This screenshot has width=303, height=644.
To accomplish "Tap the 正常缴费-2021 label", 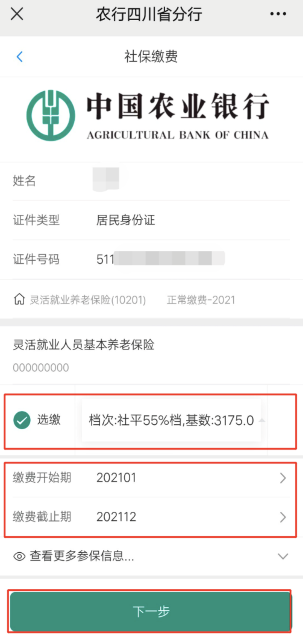I will click(201, 300).
